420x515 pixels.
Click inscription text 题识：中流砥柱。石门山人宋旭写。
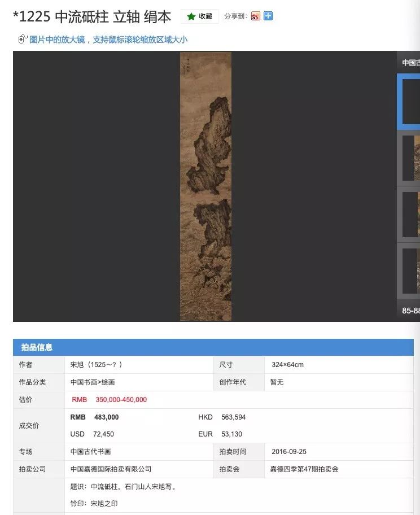click(x=124, y=486)
